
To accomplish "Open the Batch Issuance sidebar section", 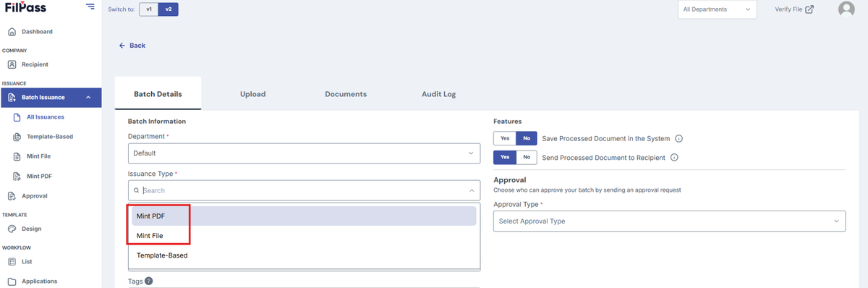I will (x=51, y=98).
